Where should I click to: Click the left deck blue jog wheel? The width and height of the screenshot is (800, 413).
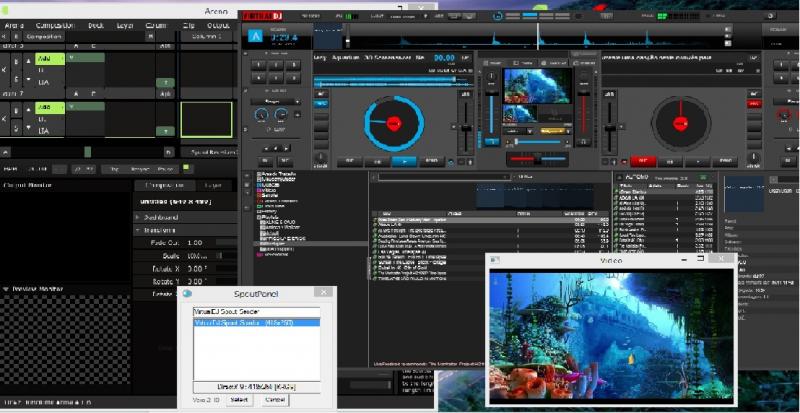coord(394,123)
